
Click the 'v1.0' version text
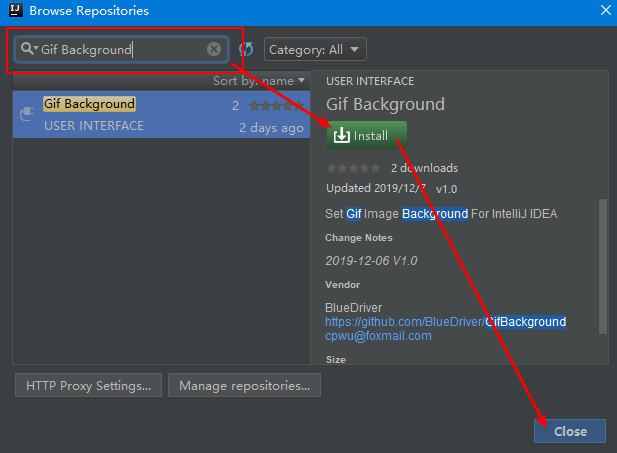pos(446,189)
